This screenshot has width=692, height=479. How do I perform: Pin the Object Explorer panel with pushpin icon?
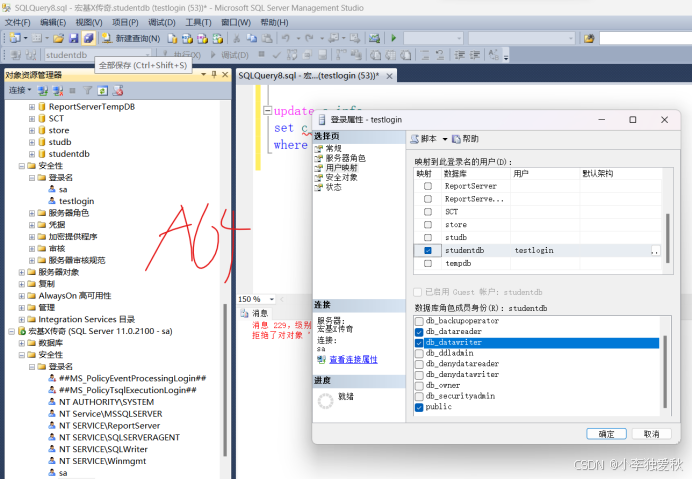(x=214, y=75)
